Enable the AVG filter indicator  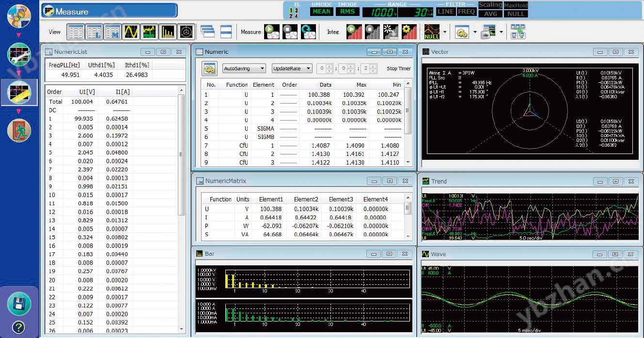tap(490, 14)
